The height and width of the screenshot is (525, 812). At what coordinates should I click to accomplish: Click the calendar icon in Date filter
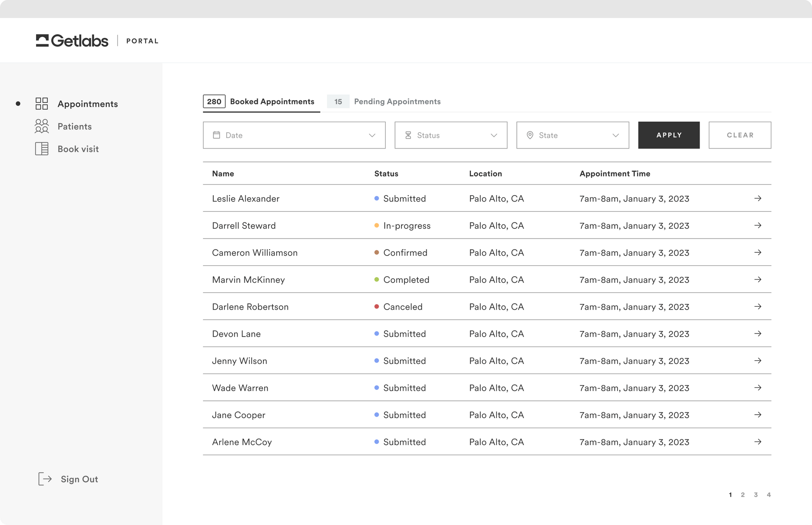coord(217,135)
